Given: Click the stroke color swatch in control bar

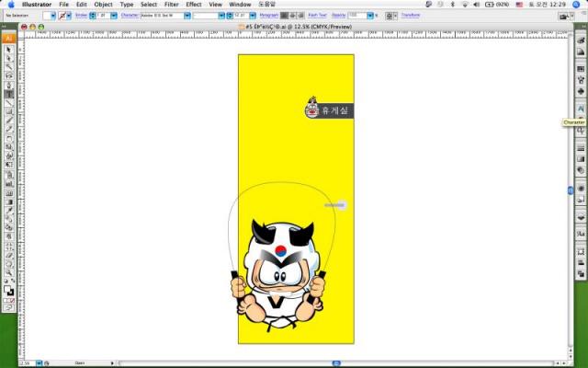Looking at the screenshot, I should point(62,16).
